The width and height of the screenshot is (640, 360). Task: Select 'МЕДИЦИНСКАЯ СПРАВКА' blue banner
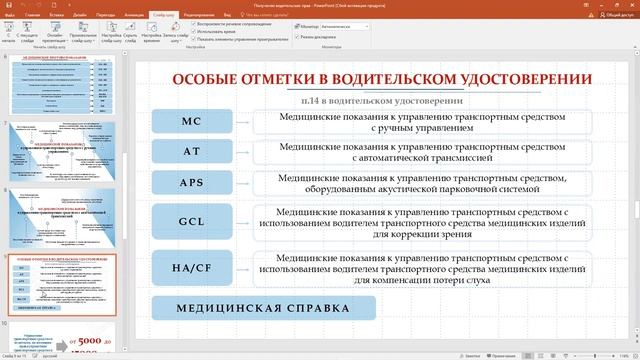coord(264,308)
